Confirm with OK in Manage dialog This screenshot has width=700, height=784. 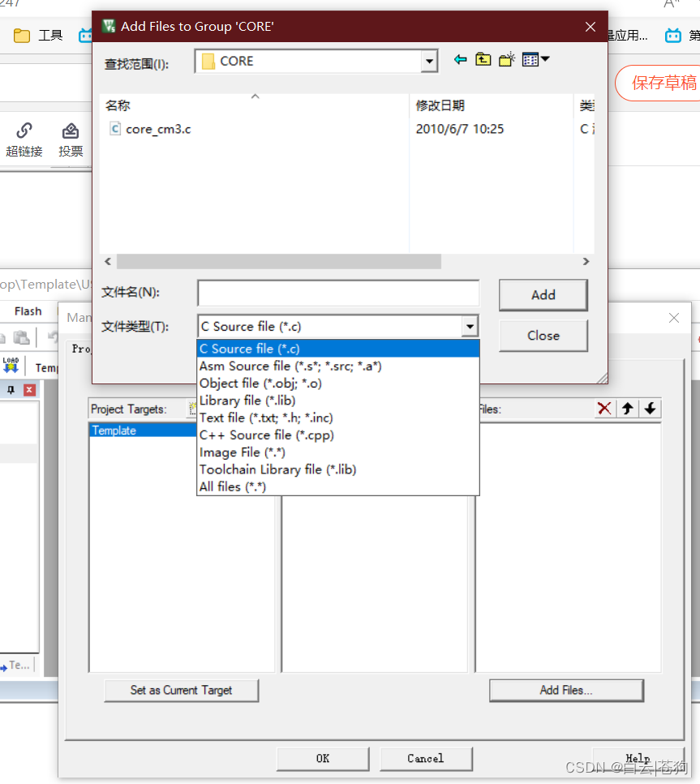[323, 759]
